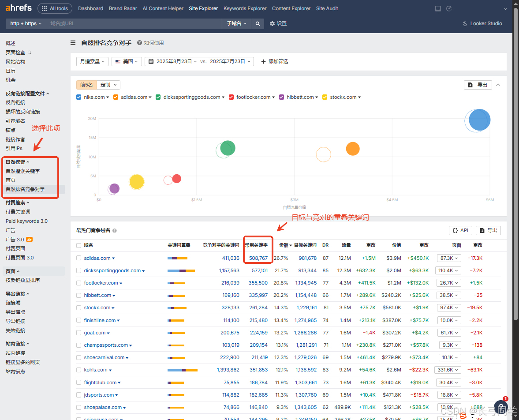Click the red footlocker bubble in chart
The image size is (519, 420).
point(177,179)
